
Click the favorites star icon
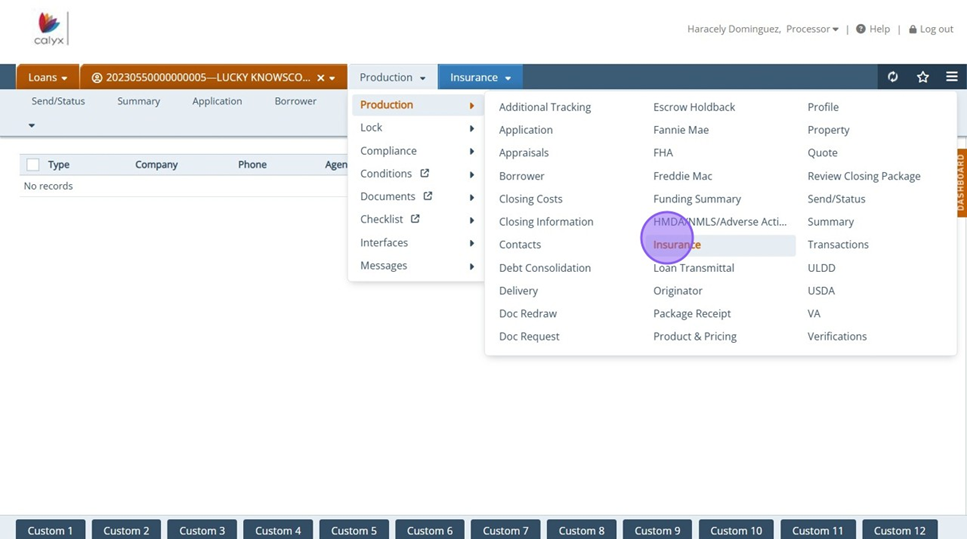(923, 77)
